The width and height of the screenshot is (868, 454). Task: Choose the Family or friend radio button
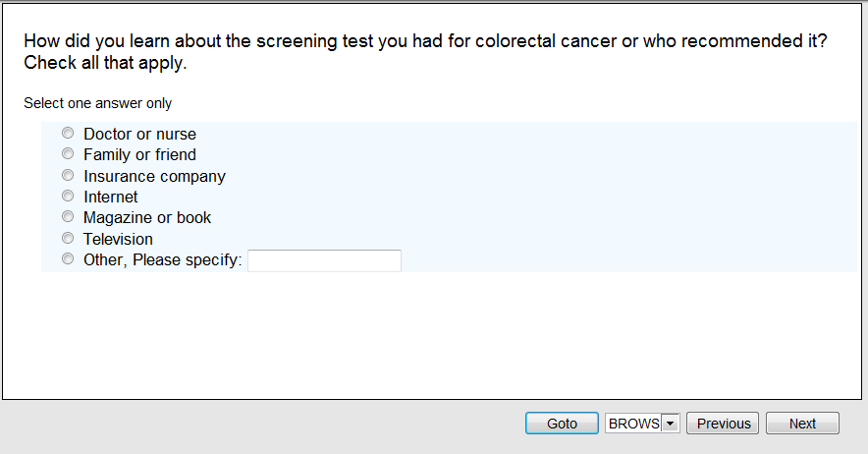[x=68, y=154]
